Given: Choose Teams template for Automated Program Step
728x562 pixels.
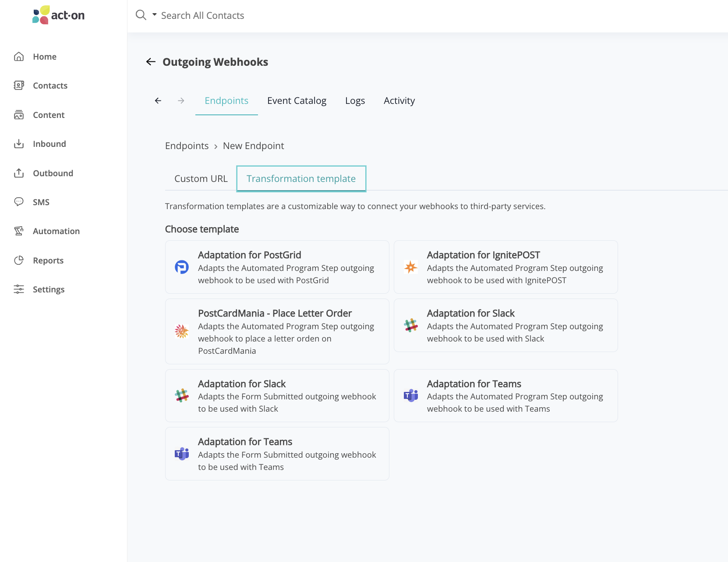Looking at the screenshot, I should [x=505, y=395].
